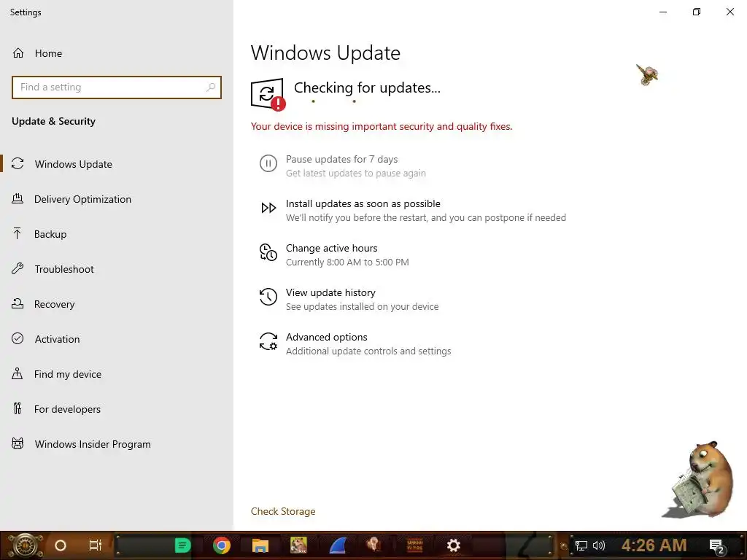Image resolution: width=747 pixels, height=560 pixels.
Task: Click the For developers tools icon
Action: coord(18,408)
